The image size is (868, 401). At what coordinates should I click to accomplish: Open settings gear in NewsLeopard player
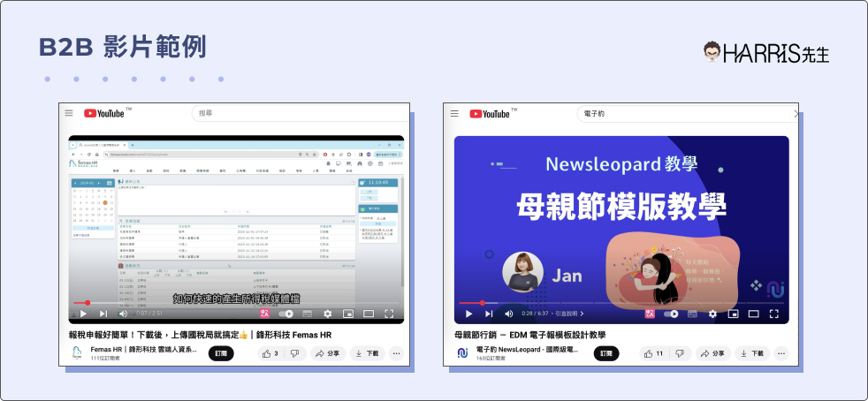tap(712, 314)
